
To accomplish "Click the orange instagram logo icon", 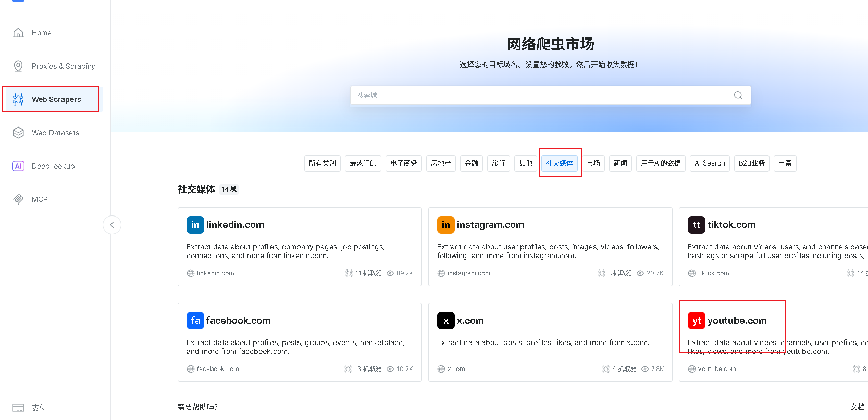I will click(x=446, y=225).
